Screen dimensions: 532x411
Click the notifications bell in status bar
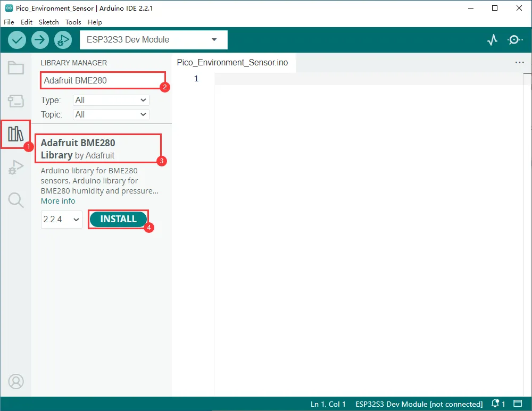tap(495, 404)
